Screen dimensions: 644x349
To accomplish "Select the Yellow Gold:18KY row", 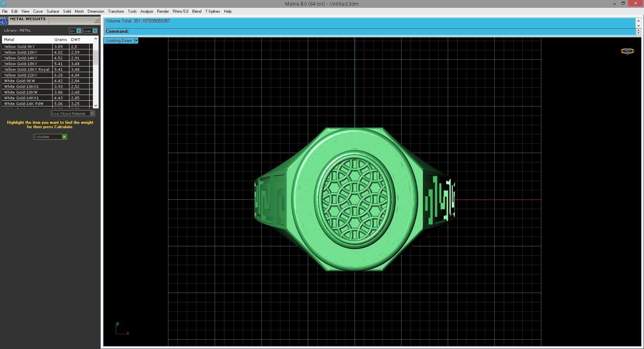I will coord(47,64).
